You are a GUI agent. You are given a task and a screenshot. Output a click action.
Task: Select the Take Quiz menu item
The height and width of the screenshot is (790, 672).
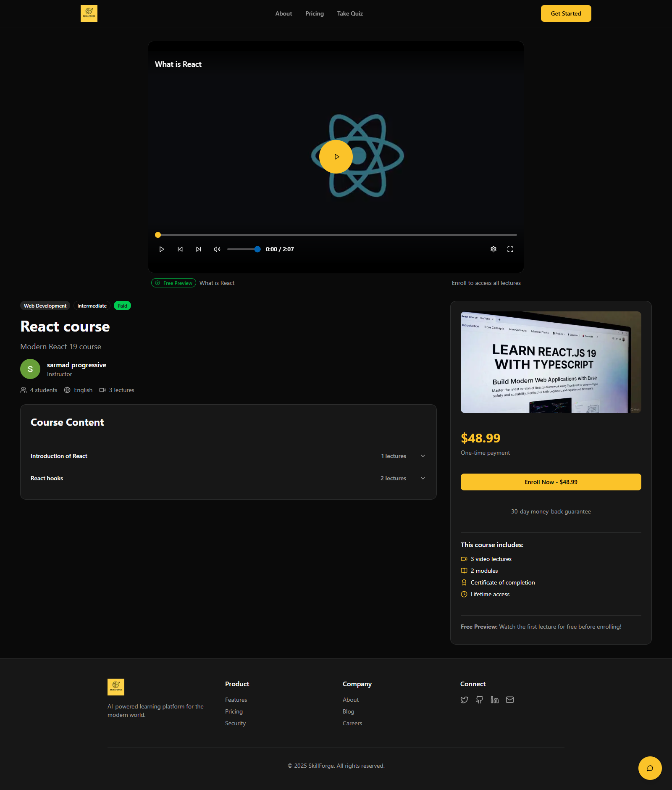[x=349, y=13]
